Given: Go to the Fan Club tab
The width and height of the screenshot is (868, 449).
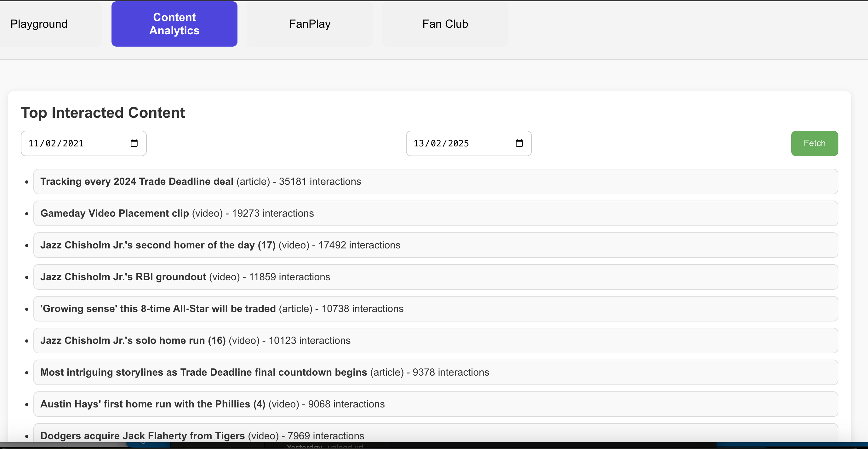Looking at the screenshot, I should [x=445, y=24].
